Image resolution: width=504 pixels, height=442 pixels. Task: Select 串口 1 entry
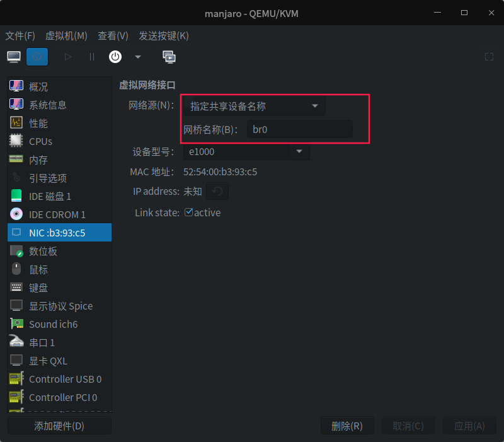(59, 342)
